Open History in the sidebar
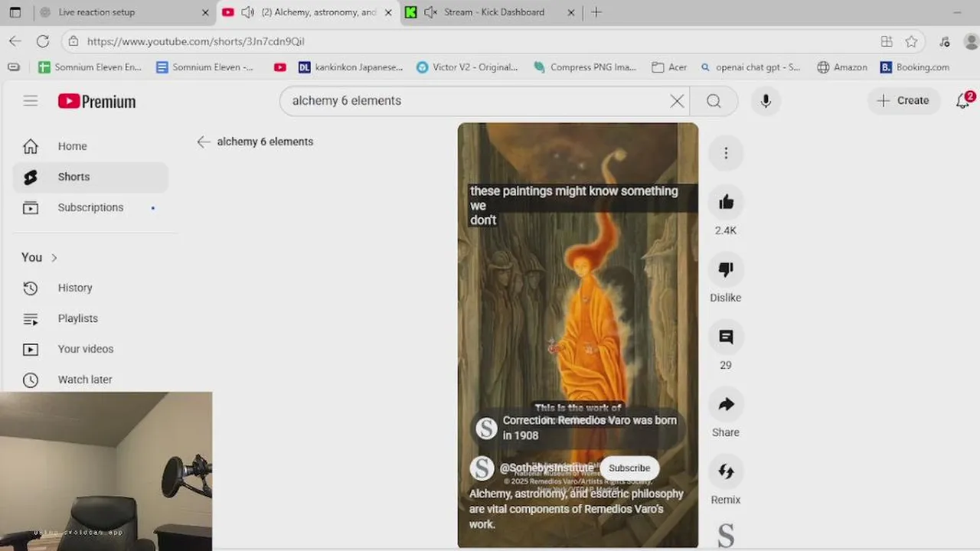Viewport: 980px width, 551px height. [x=90, y=288]
